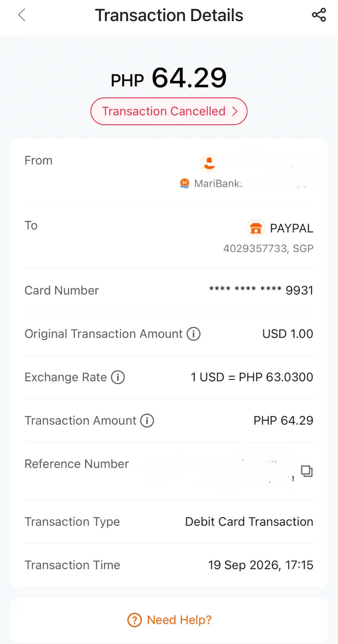Image resolution: width=338 pixels, height=644 pixels.
Task: Tap info icon beside Transaction Amount
Action: point(147,420)
